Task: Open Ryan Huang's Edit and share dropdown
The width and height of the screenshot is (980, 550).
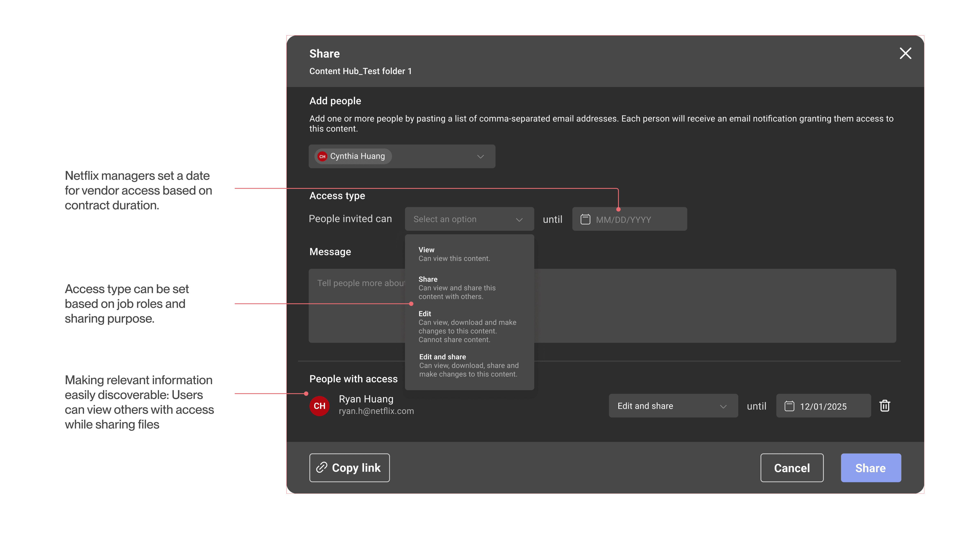Action: (673, 406)
